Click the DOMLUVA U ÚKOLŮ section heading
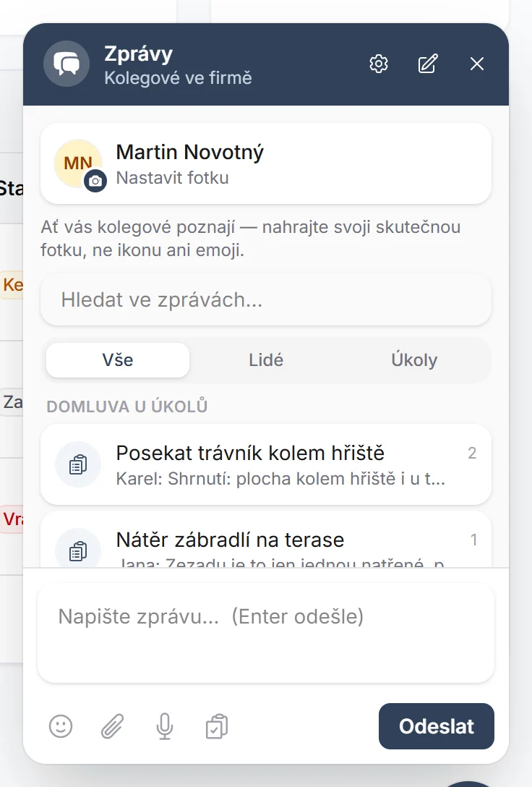The image size is (532, 787). (x=127, y=406)
